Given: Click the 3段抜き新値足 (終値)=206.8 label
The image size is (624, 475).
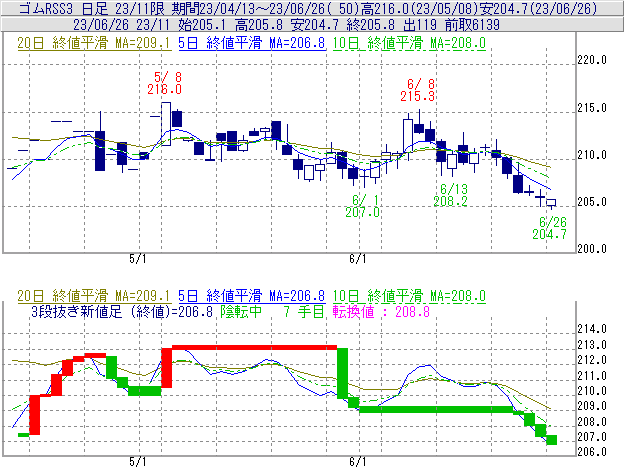Looking at the screenshot, I should pyautogui.click(x=122, y=311).
